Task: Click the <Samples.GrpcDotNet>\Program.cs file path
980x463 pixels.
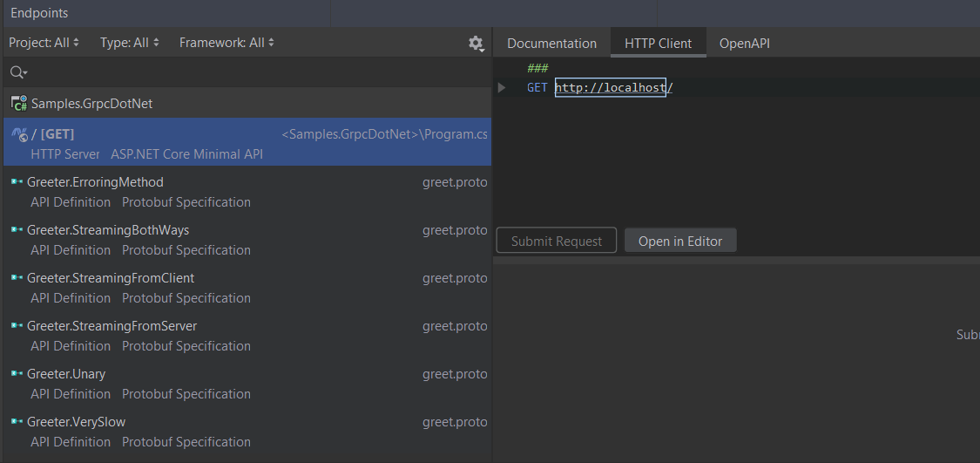Action: tap(384, 134)
